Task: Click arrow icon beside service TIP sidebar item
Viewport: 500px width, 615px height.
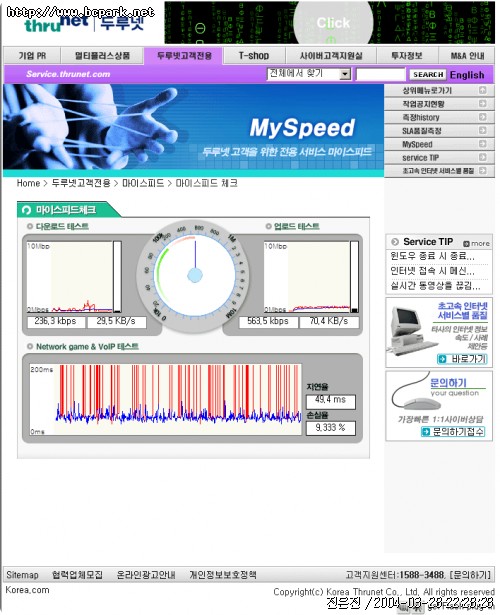Action: pyautogui.click(x=482, y=157)
